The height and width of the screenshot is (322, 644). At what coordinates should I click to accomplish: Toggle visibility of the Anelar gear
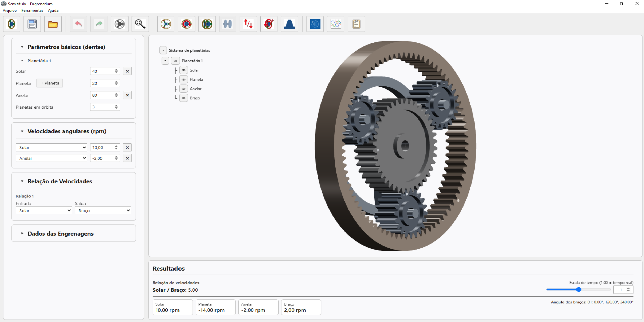pos(184,89)
